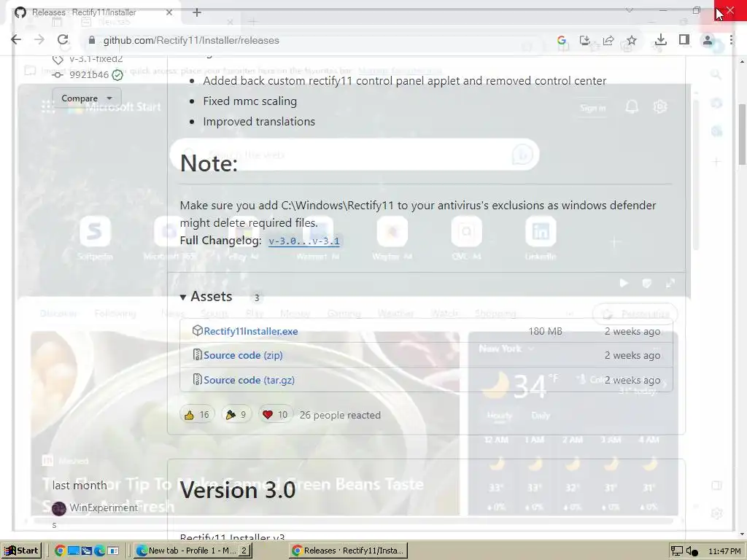Viewport: 747px width, 560px height.
Task: Click the Chrome forward arrow
Action: click(39, 40)
